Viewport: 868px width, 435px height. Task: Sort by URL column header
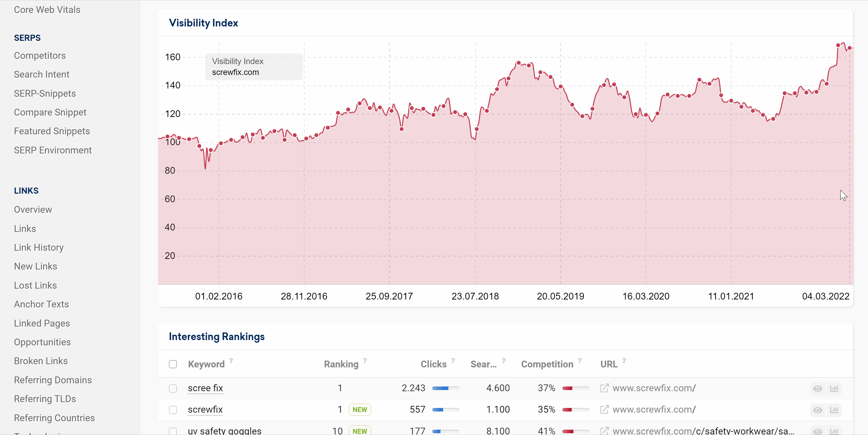pos(609,364)
